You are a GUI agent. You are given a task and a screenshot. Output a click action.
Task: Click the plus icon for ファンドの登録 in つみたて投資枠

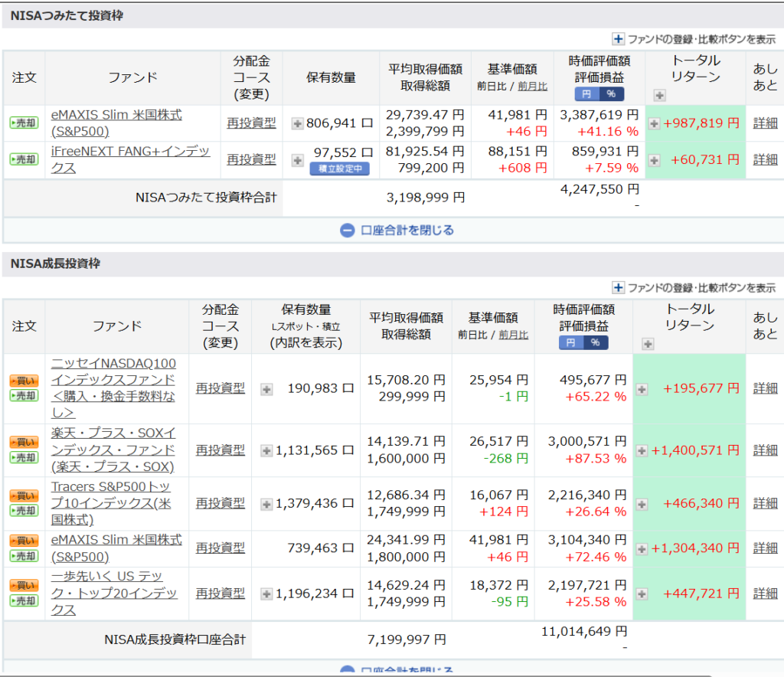tap(619, 39)
